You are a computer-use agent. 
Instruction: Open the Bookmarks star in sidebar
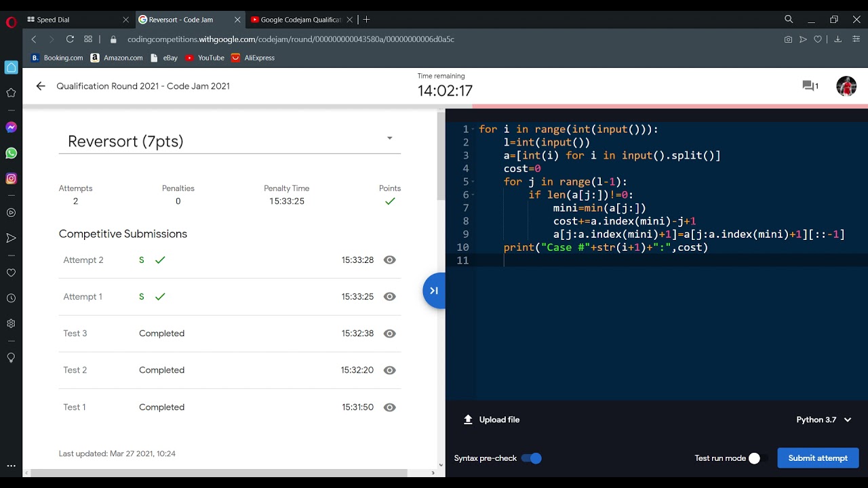(x=11, y=93)
